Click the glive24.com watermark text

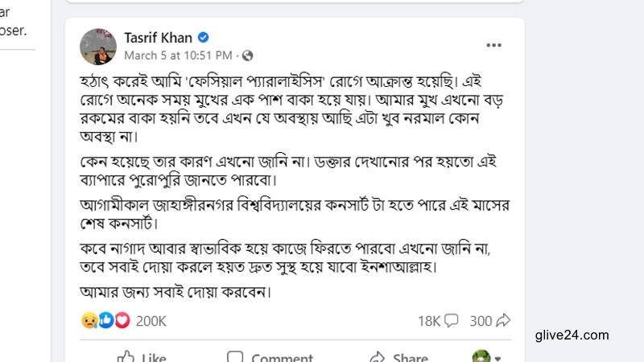[x=572, y=335]
